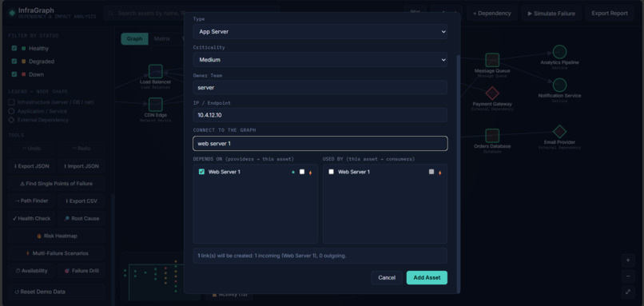Tick the small checkbox beside the lightning icon in Depends On
This screenshot has width=644, height=306.
pos(302,172)
